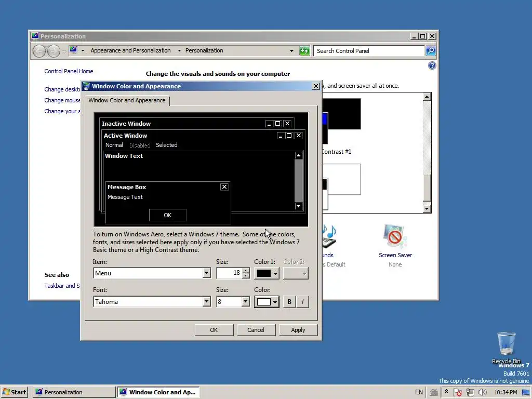Click the search magnifier in Control Panel
Screen dimensions: 532x399
point(431,51)
